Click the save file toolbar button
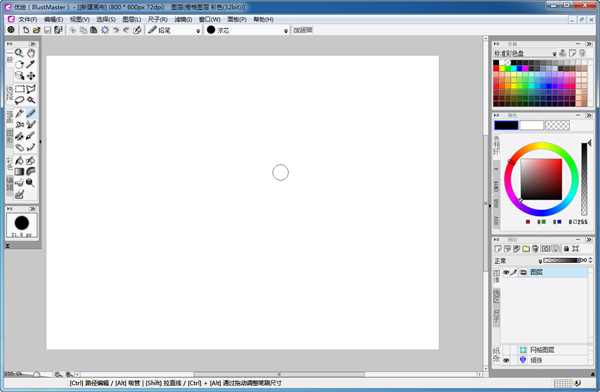The image size is (600, 392). click(x=47, y=30)
